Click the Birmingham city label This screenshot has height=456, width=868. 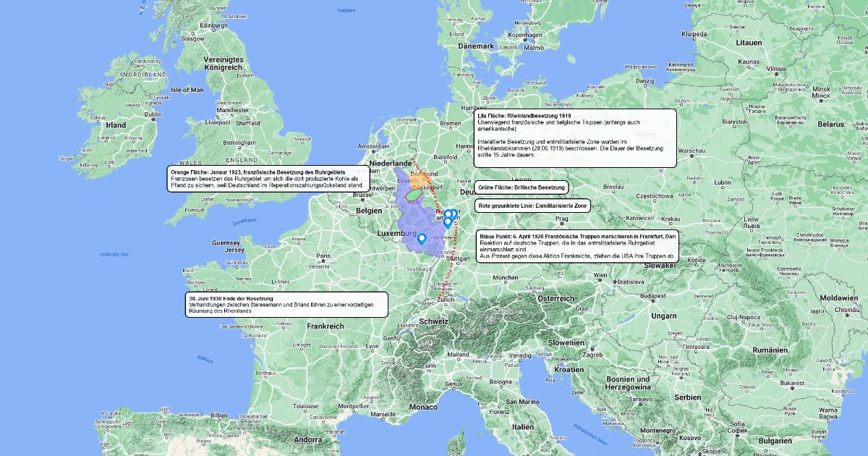coord(240,143)
